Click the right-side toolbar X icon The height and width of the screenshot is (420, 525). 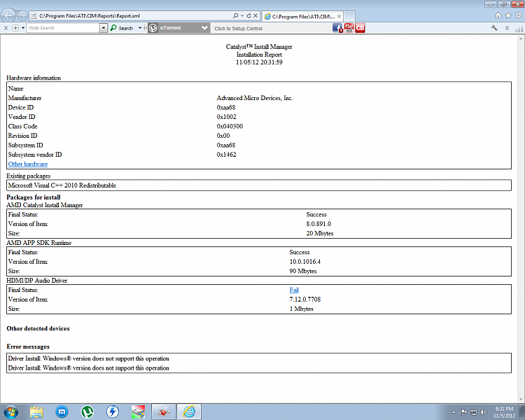coord(507,28)
